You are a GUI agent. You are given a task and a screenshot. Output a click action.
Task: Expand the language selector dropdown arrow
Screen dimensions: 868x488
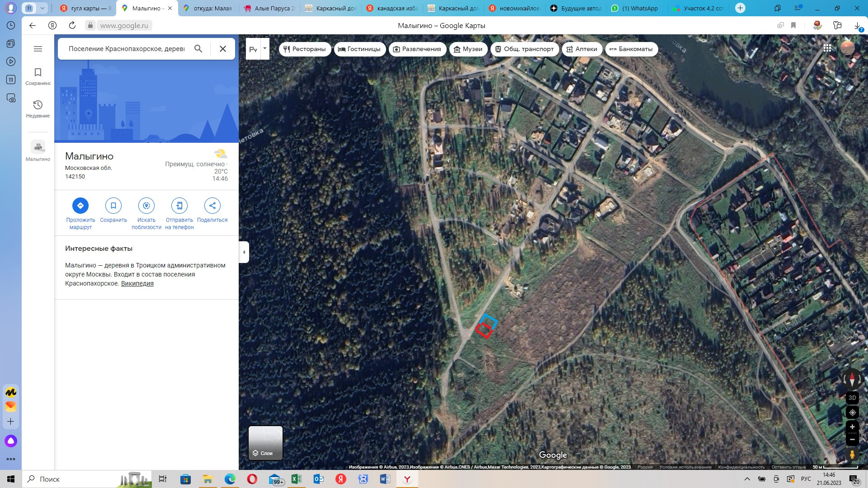265,48
